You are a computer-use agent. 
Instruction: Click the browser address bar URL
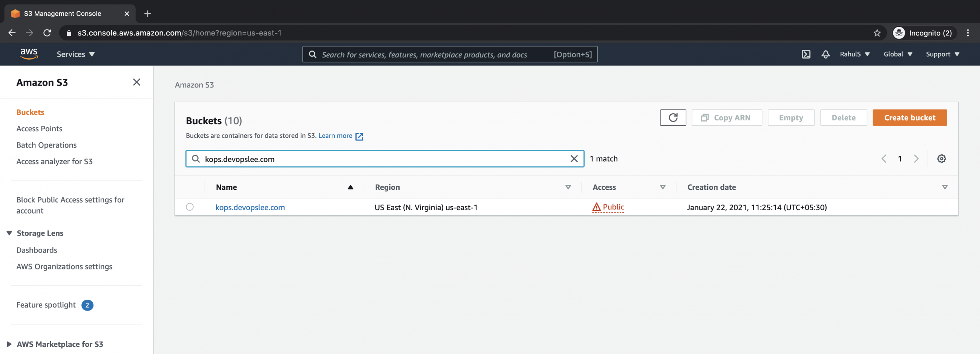179,33
